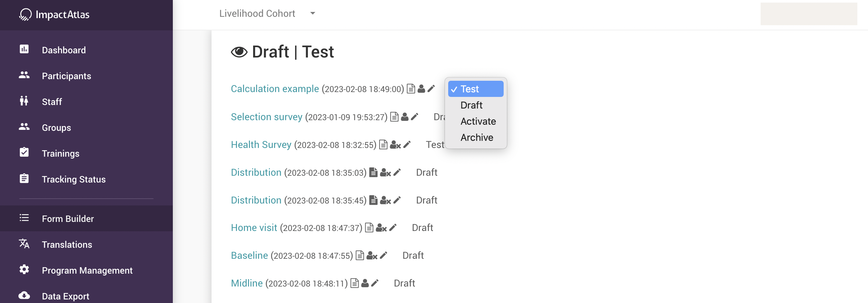Click the filled document icon for first Distribution
This screenshot has height=303, width=868.
[x=373, y=172]
